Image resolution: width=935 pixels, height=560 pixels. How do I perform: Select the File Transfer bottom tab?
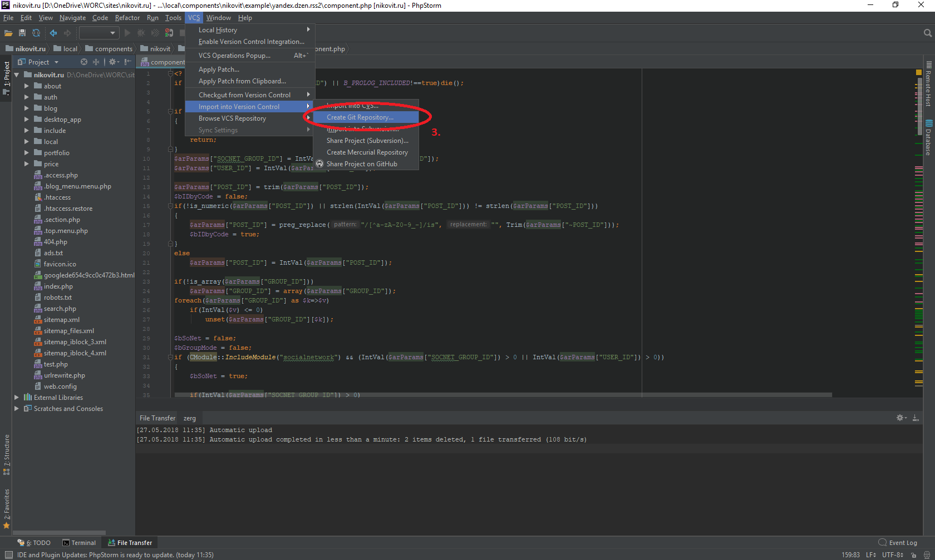point(130,543)
